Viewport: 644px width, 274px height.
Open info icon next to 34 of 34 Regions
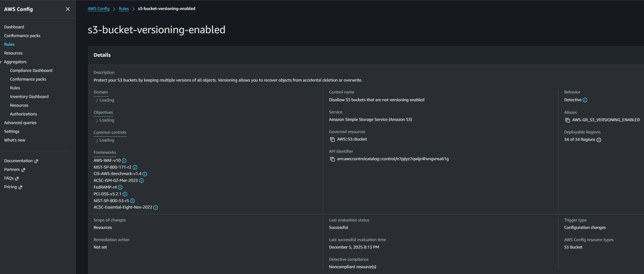(599, 140)
